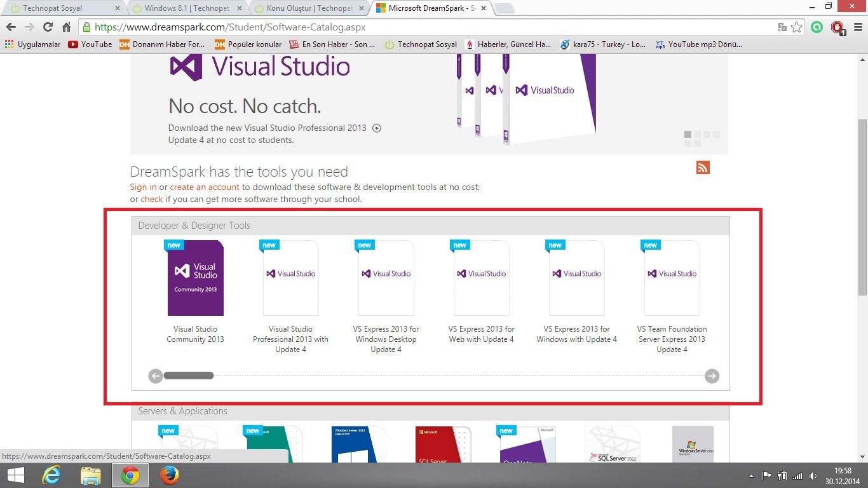Click the page scrollbar up arrow

(x=862, y=59)
